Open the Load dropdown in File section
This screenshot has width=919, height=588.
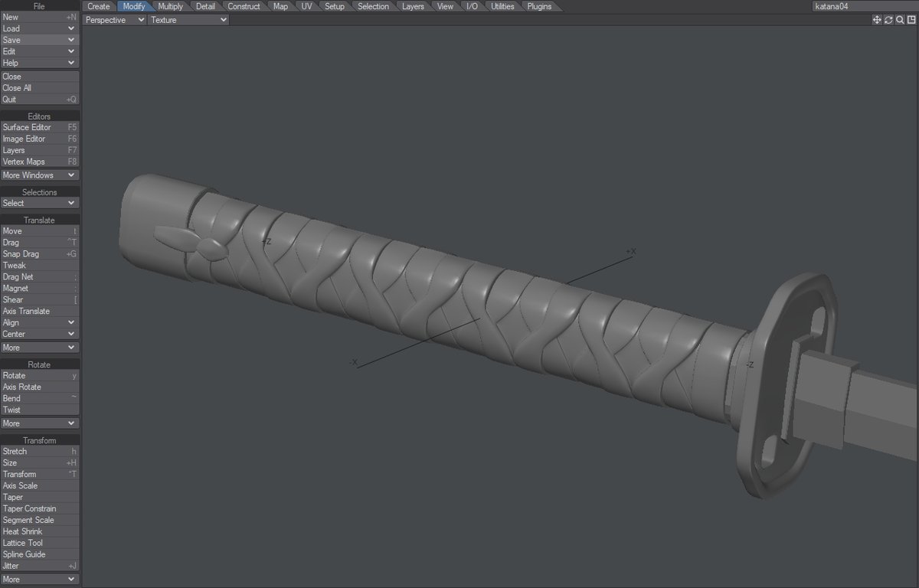click(x=40, y=28)
